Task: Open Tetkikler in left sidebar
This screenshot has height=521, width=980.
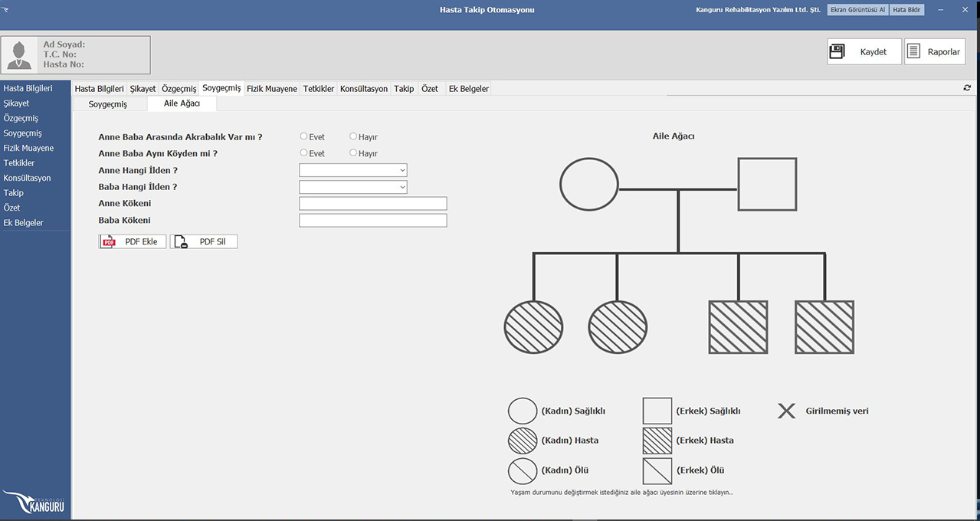Action: click(19, 162)
